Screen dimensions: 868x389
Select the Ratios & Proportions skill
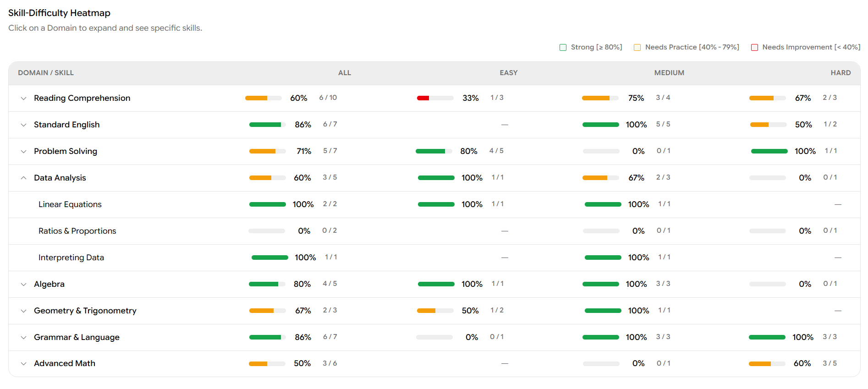(x=77, y=231)
